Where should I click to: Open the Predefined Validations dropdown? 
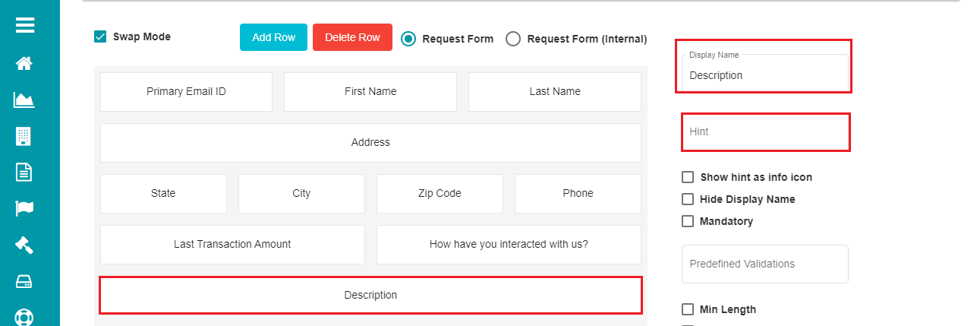click(764, 264)
